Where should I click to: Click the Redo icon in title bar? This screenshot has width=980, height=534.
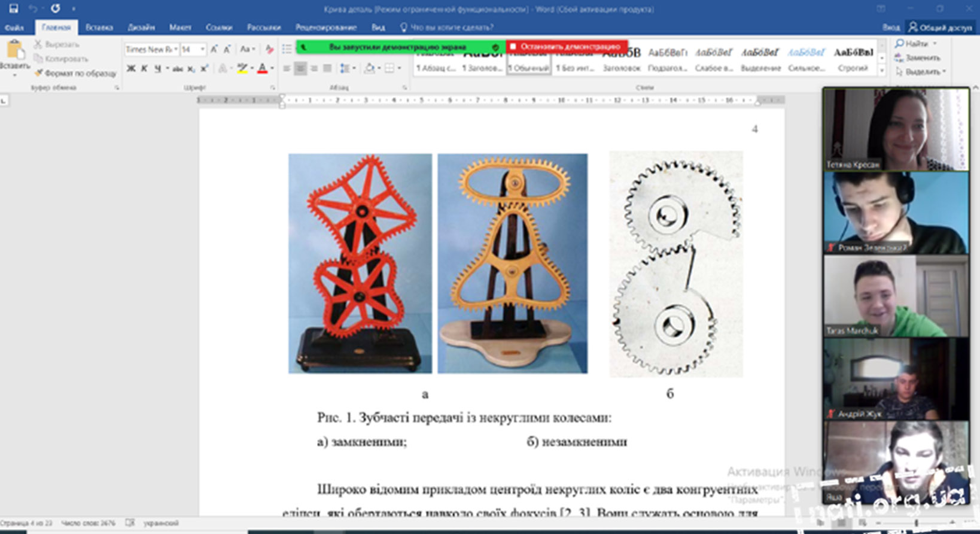coord(55,8)
